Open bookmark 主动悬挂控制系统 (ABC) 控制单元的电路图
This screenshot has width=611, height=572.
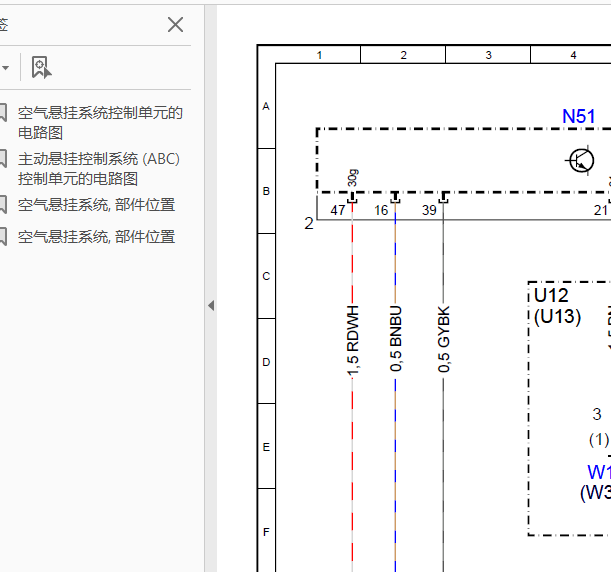[99, 169]
